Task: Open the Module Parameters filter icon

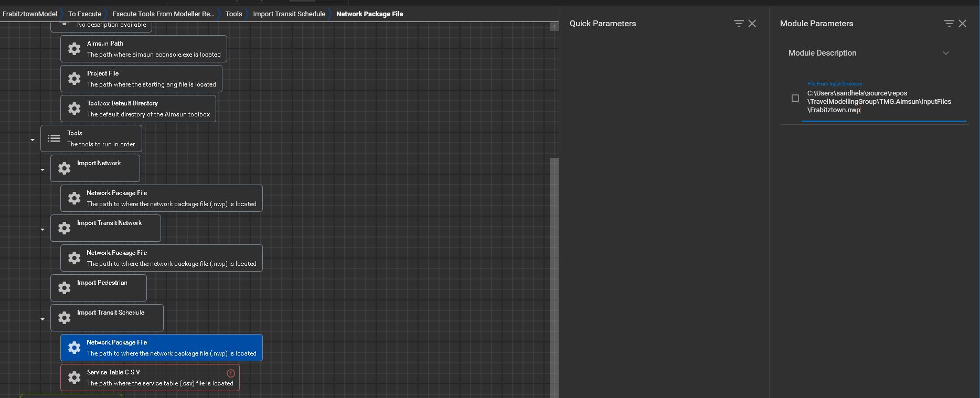Action: (x=949, y=24)
